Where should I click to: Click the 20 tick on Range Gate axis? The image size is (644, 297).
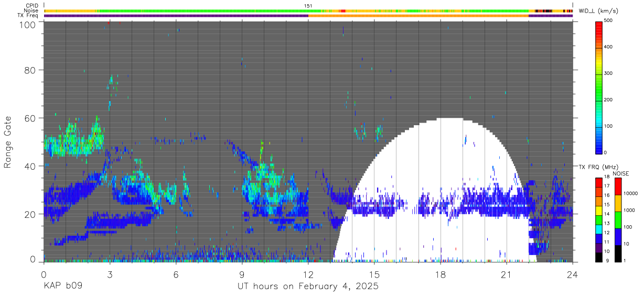[30, 214]
